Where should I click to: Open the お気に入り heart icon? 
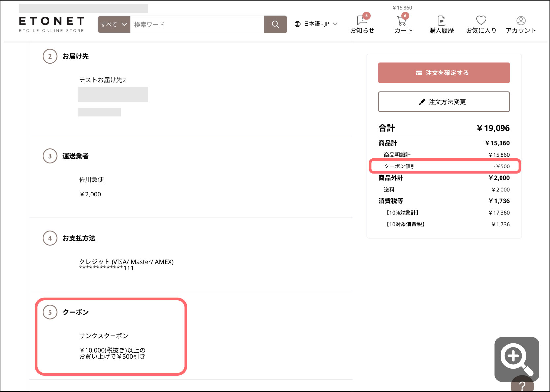point(481,20)
